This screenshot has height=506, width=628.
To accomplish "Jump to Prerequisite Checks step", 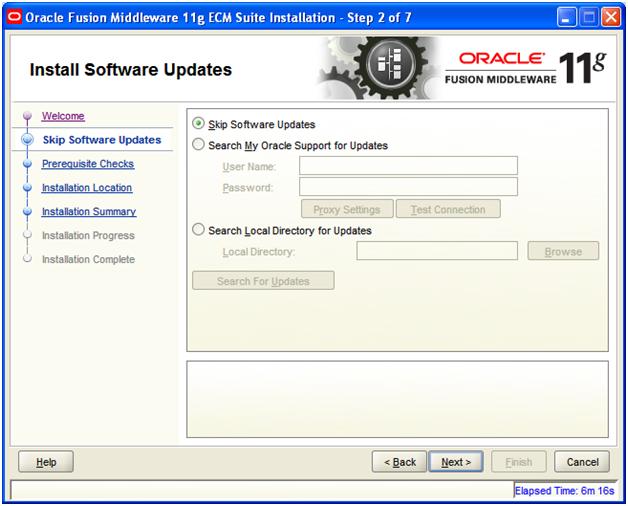I will click(x=88, y=164).
